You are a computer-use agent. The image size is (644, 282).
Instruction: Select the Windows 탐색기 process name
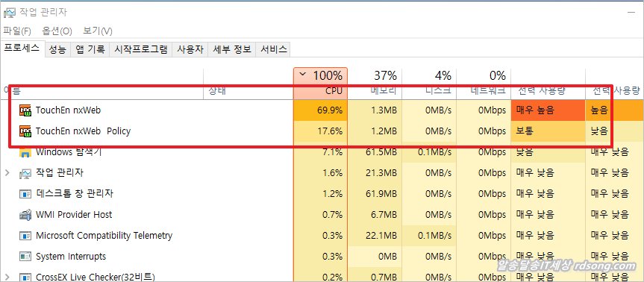pos(69,152)
